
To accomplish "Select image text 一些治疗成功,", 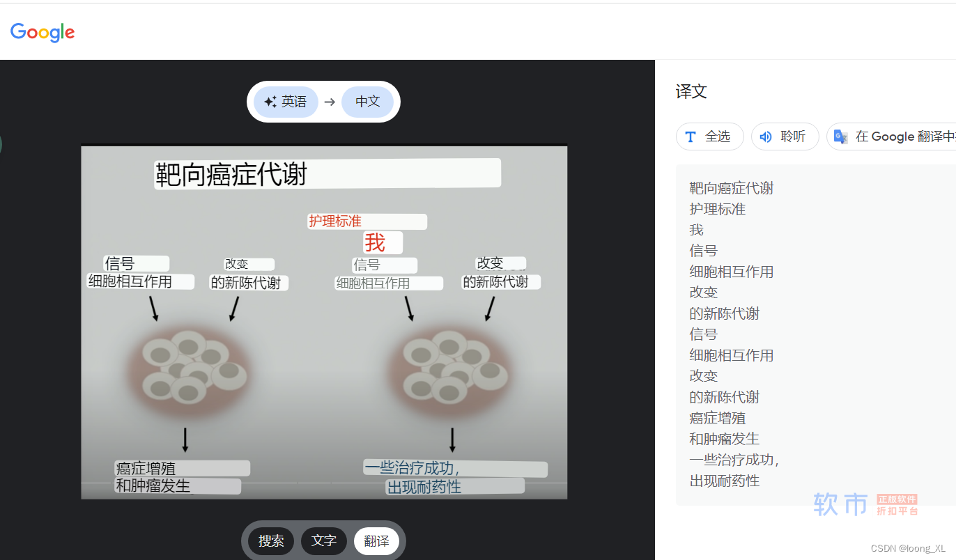I will [412, 467].
